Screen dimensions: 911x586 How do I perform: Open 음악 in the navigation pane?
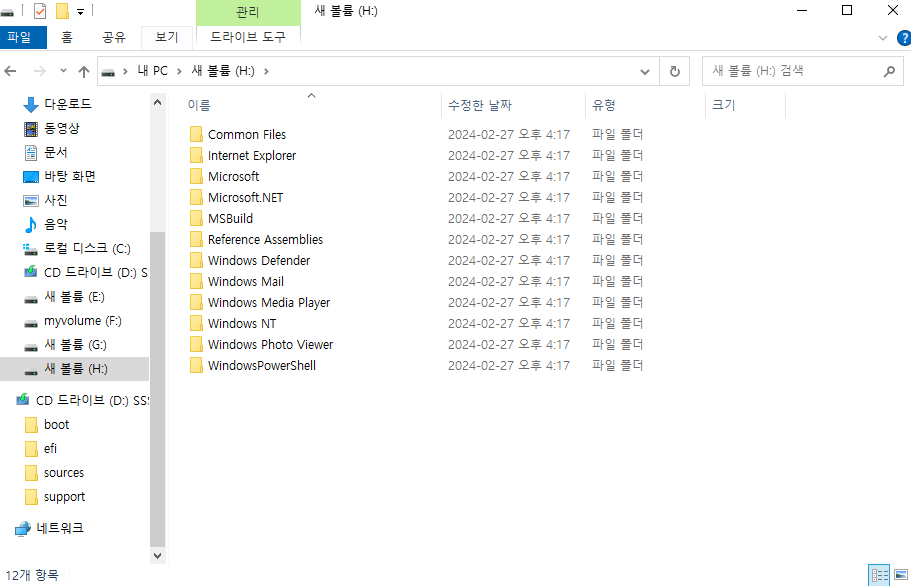[x=56, y=224]
